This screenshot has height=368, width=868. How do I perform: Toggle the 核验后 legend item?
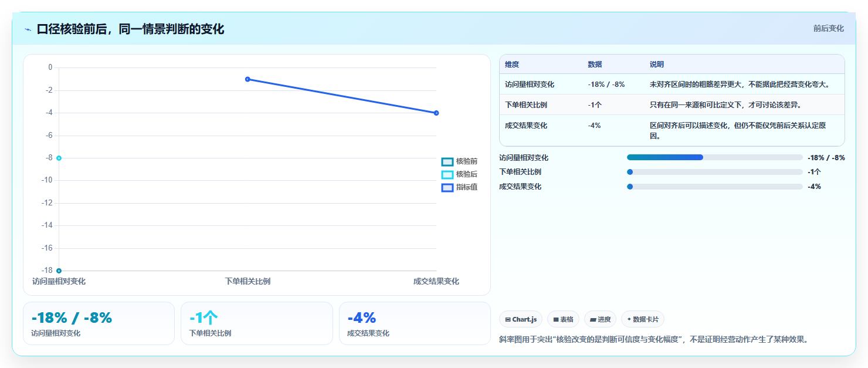(x=459, y=174)
